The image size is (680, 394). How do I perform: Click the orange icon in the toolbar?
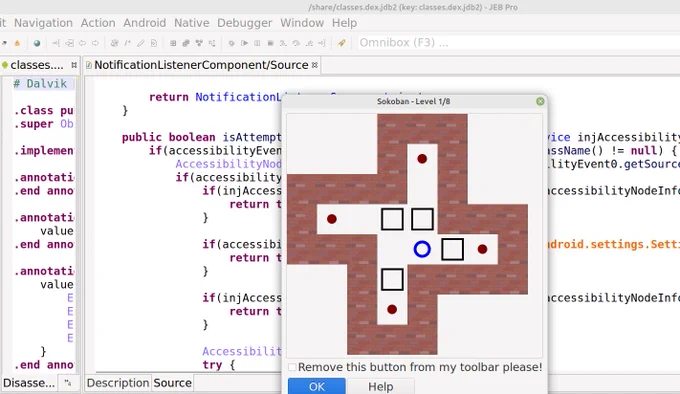(x=17, y=43)
